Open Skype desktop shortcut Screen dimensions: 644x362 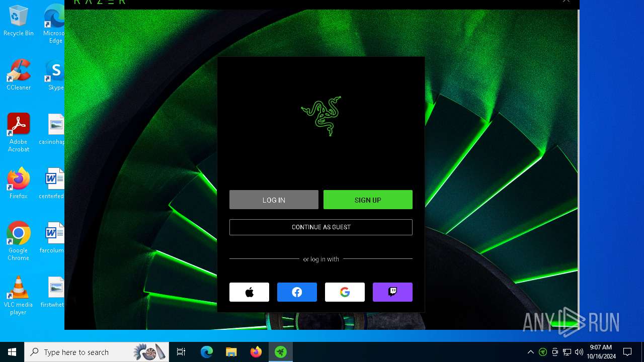tap(55, 75)
